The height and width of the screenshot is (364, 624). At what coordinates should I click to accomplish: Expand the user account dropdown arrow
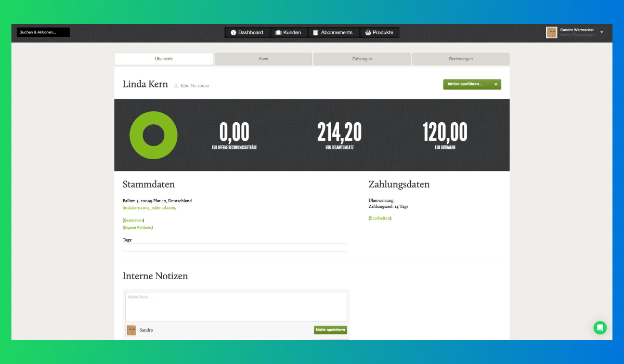(602, 32)
